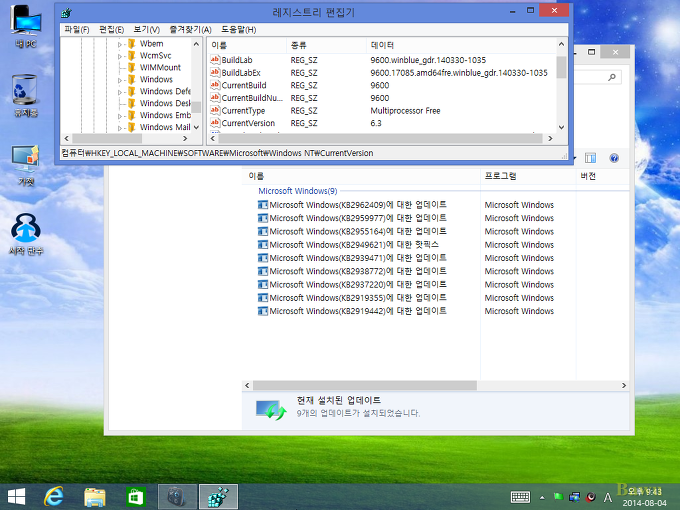Screen dimensions: 680x510
Task: Select BuildLab registry value icon
Action: [x=215, y=59]
